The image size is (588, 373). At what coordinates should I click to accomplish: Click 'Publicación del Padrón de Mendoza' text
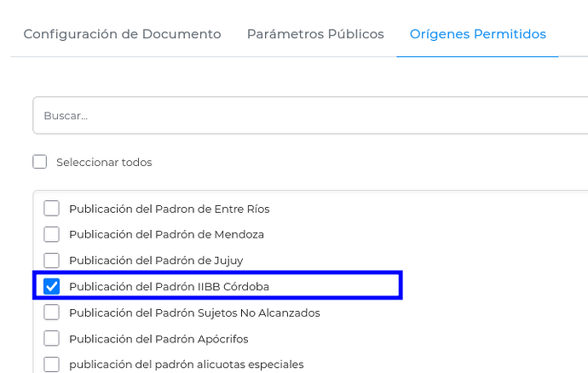(x=166, y=235)
